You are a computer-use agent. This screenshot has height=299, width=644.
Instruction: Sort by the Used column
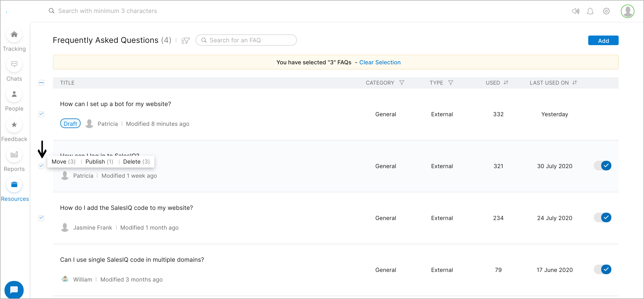tap(506, 83)
